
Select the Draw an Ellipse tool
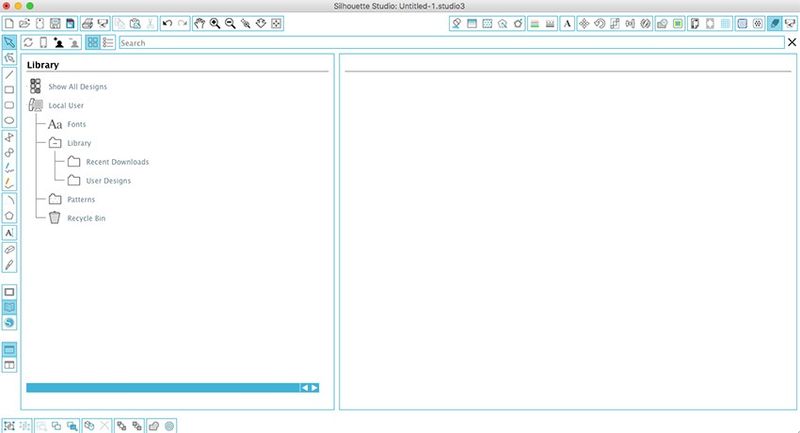tap(9, 120)
